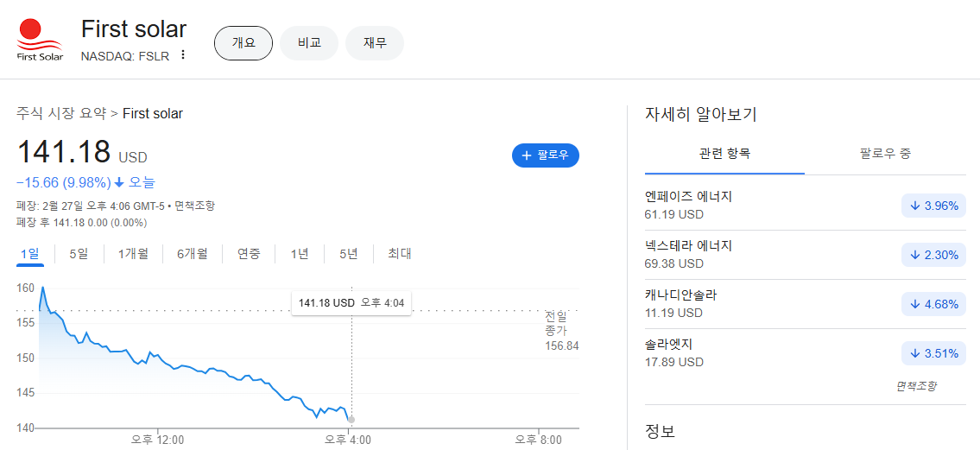Screen dimensions: 980x450
Task: Select the 관련 항목 tab
Action: 725,154
